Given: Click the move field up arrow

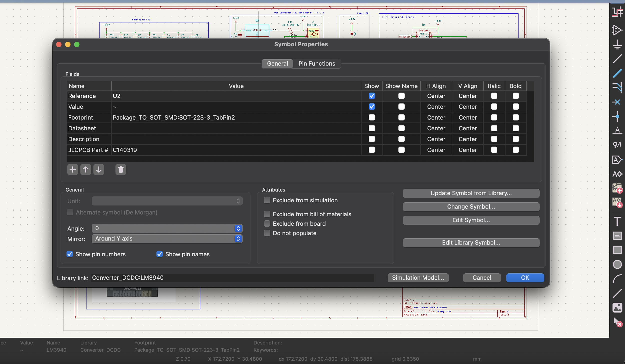Looking at the screenshot, I should click(86, 170).
